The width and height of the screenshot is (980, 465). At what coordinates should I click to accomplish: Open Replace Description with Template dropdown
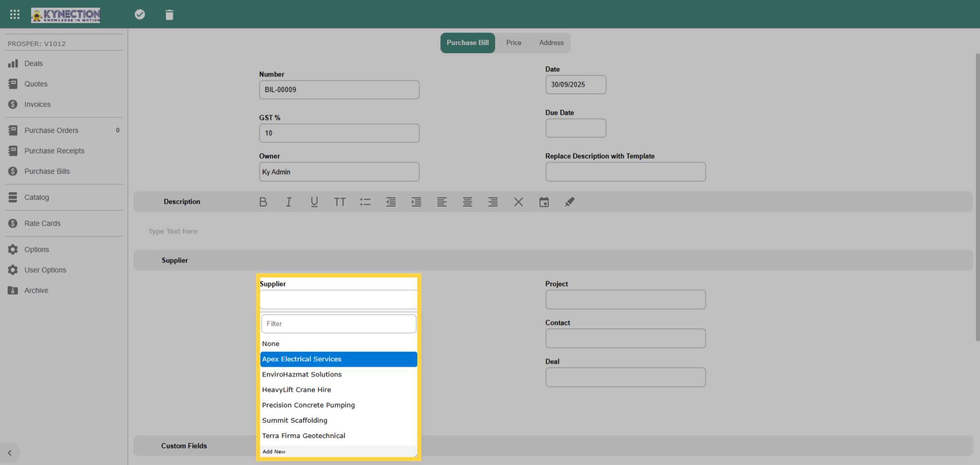click(x=626, y=172)
